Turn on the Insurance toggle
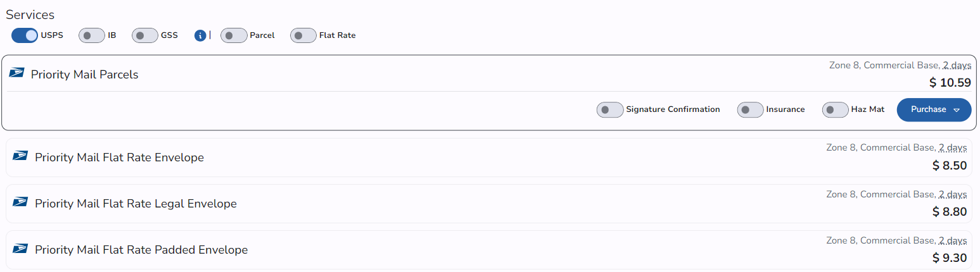The image size is (980, 272). 750,110
